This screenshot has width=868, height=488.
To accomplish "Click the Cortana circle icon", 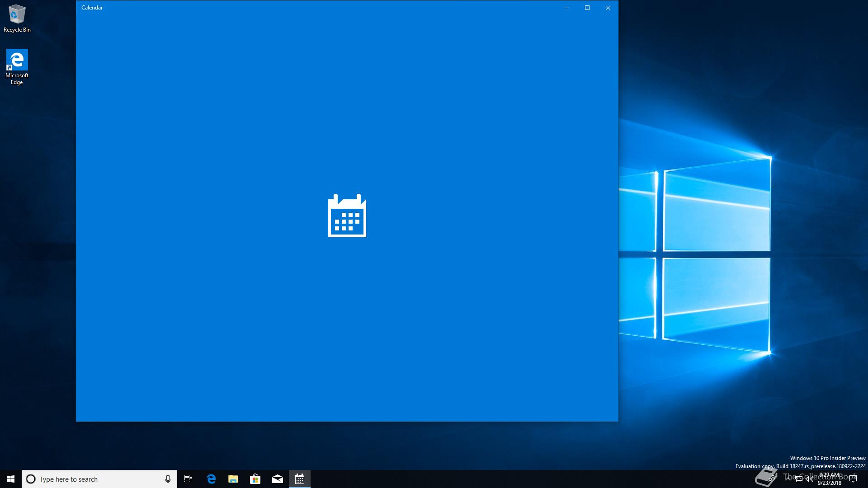I will (x=31, y=479).
